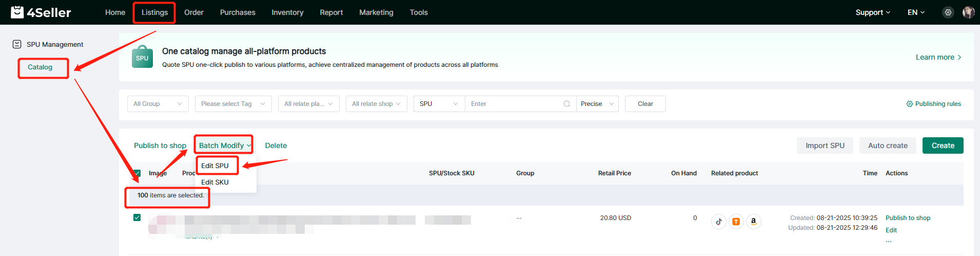Click the search magnifier icon
This screenshot has width=980, height=256.
point(567,104)
